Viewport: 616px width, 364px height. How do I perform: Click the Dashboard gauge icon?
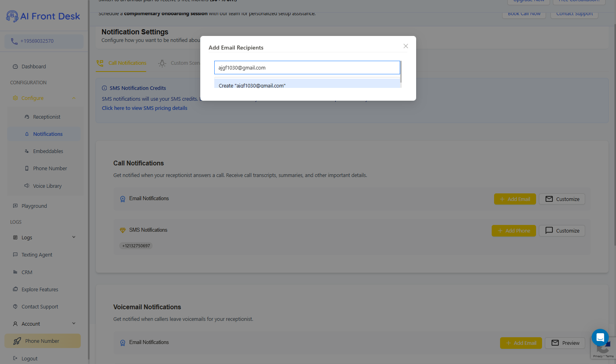click(15, 67)
